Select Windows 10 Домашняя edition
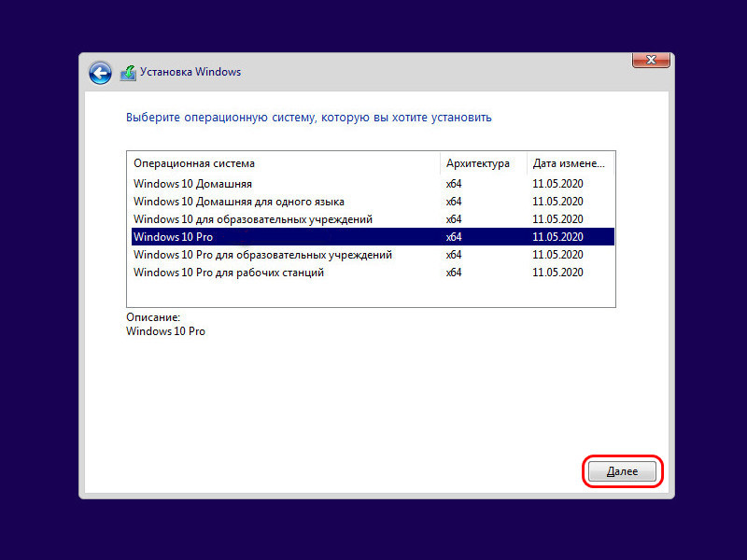The width and height of the screenshot is (747, 560). point(373,184)
